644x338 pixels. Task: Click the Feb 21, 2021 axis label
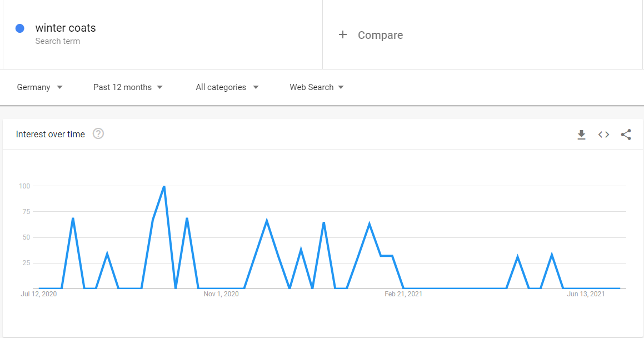pyautogui.click(x=403, y=294)
